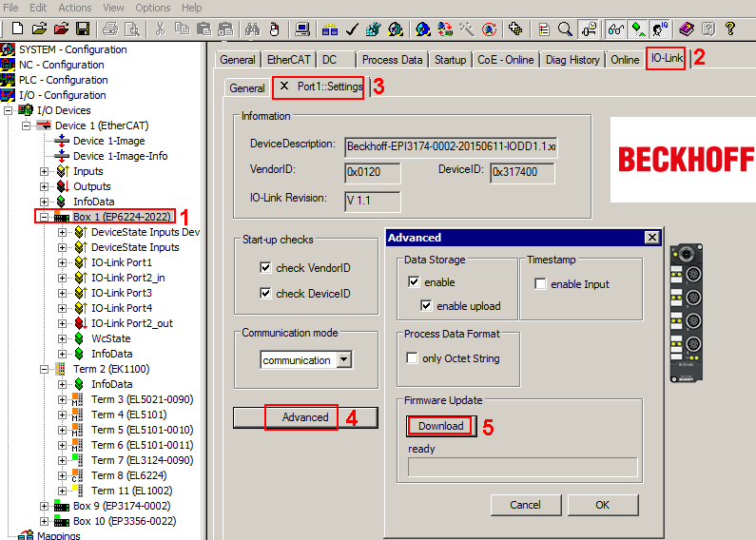Select NC - Configuration tree node

pos(61,65)
